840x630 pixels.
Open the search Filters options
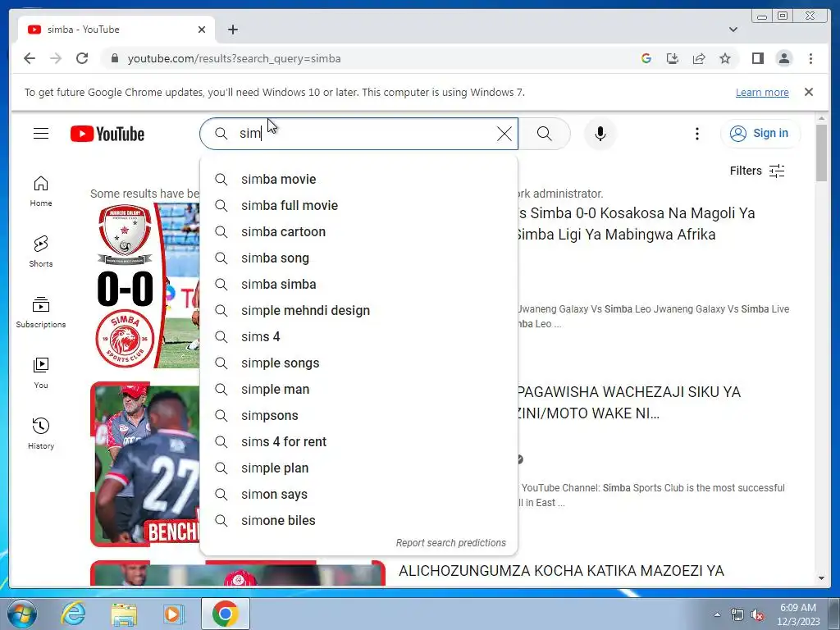pyautogui.click(x=757, y=171)
